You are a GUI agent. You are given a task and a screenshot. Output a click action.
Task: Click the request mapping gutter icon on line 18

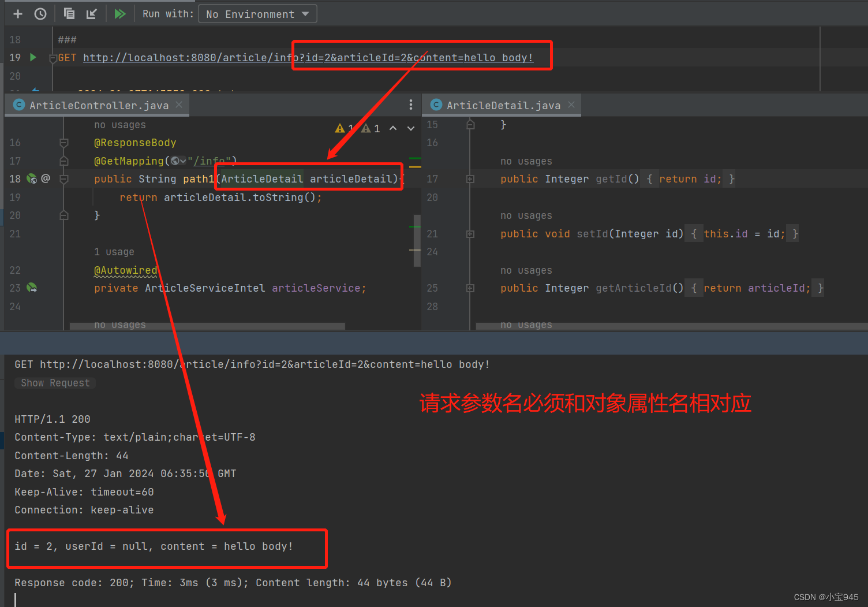pos(32,179)
